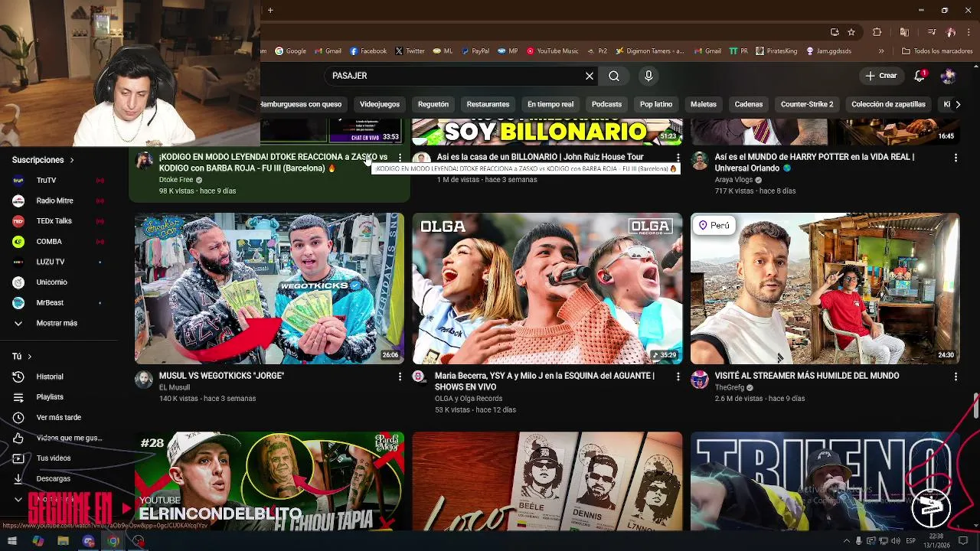
Task: Show more bookmarks with the overflow chevron
Action: [x=881, y=51]
